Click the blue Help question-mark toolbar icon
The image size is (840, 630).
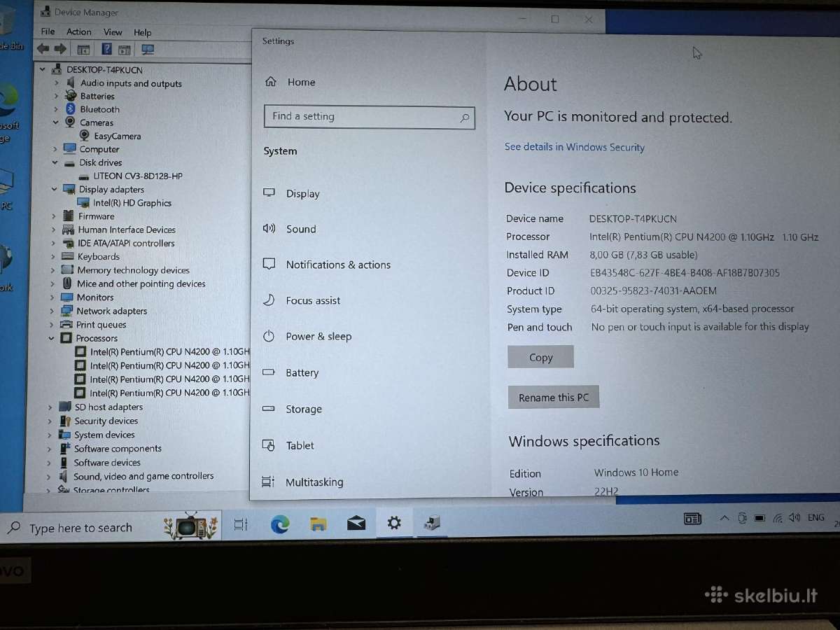click(x=106, y=49)
